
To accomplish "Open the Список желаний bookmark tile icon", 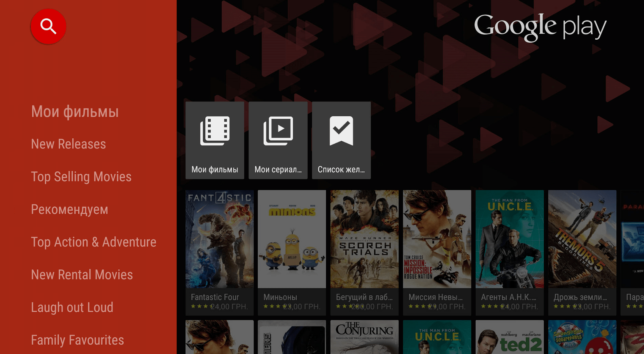I will tap(341, 131).
